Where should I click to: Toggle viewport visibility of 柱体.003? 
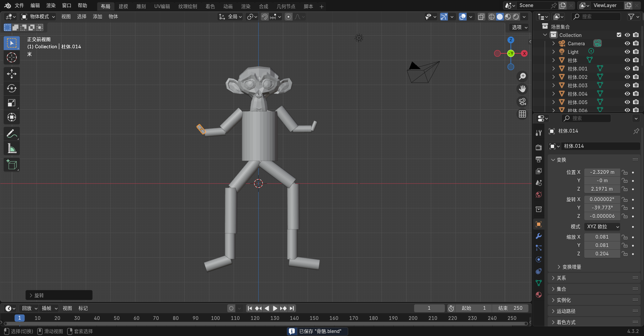tap(627, 85)
